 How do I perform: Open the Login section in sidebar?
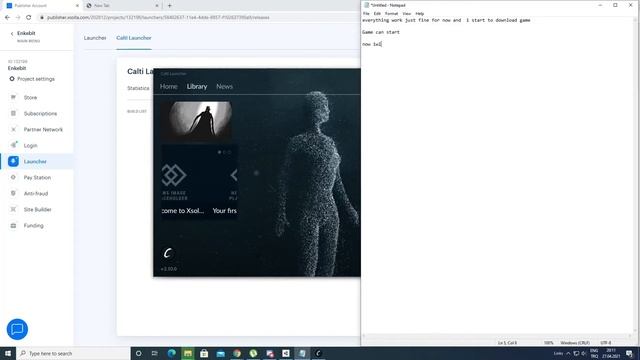30,145
